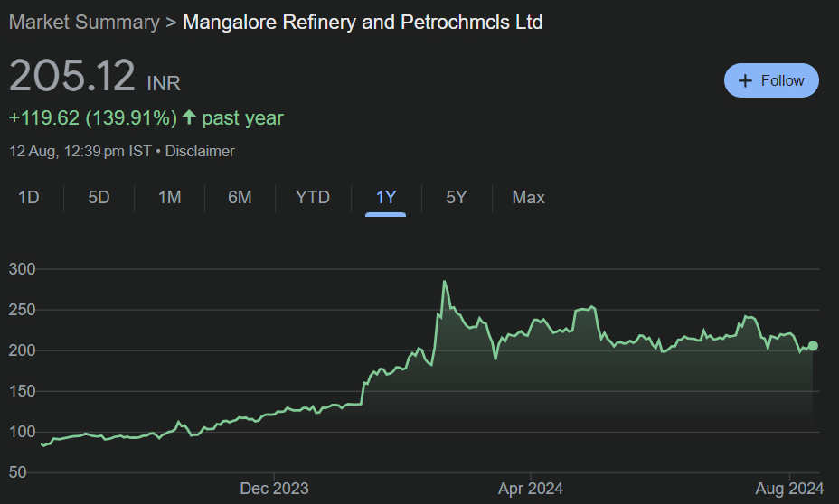Click the 'past year' text
Viewport: 839px width, 504px height.
pyautogui.click(x=242, y=118)
